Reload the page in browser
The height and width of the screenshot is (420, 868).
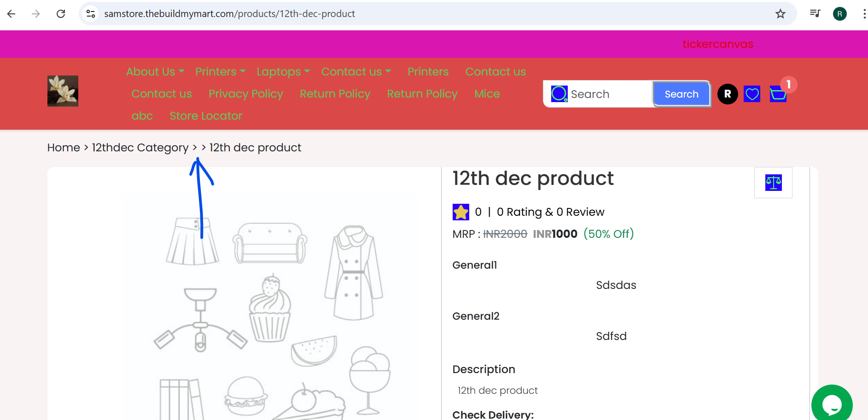[61, 14]
